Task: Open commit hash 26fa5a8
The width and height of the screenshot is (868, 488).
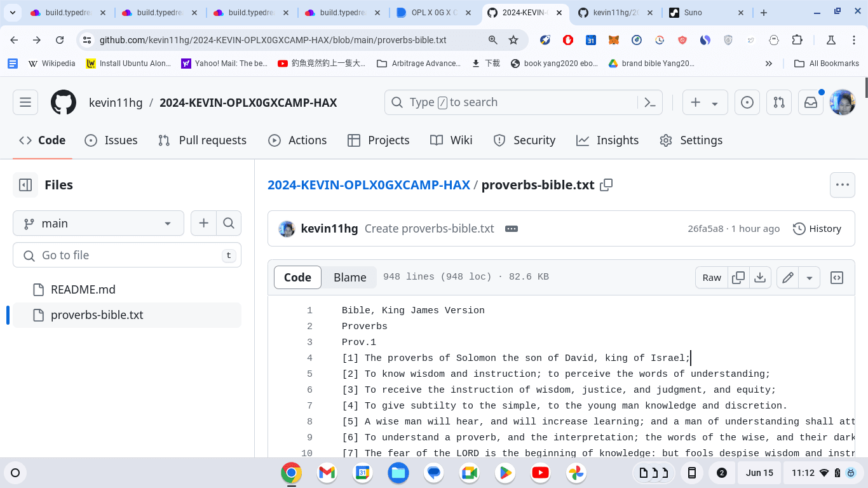Action: tap(705, 229)
